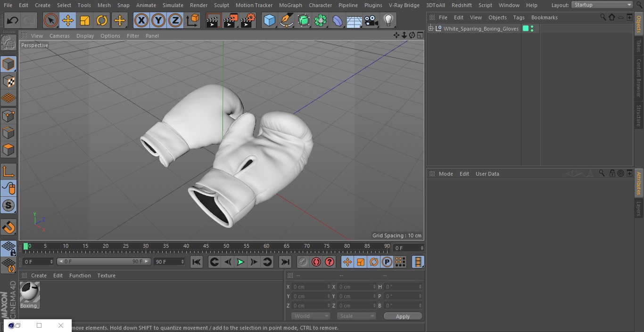
Task: Switch to Model mode
Action: pos(8,64)
